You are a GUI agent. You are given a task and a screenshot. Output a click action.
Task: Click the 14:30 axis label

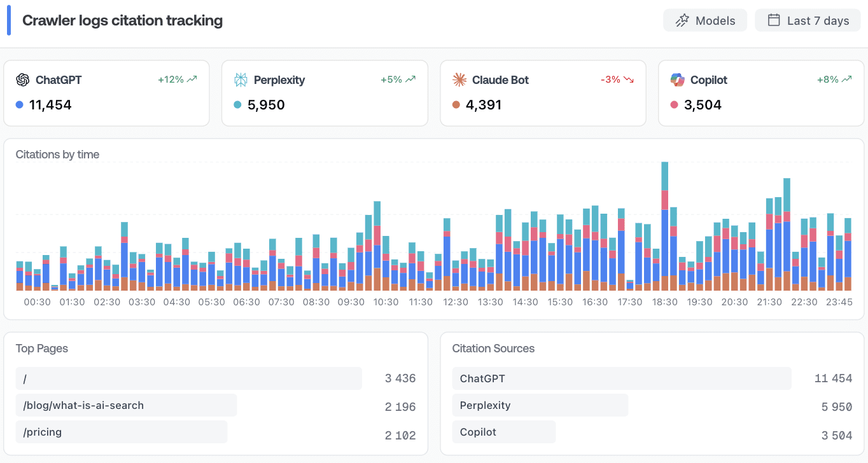pos(525,302)
